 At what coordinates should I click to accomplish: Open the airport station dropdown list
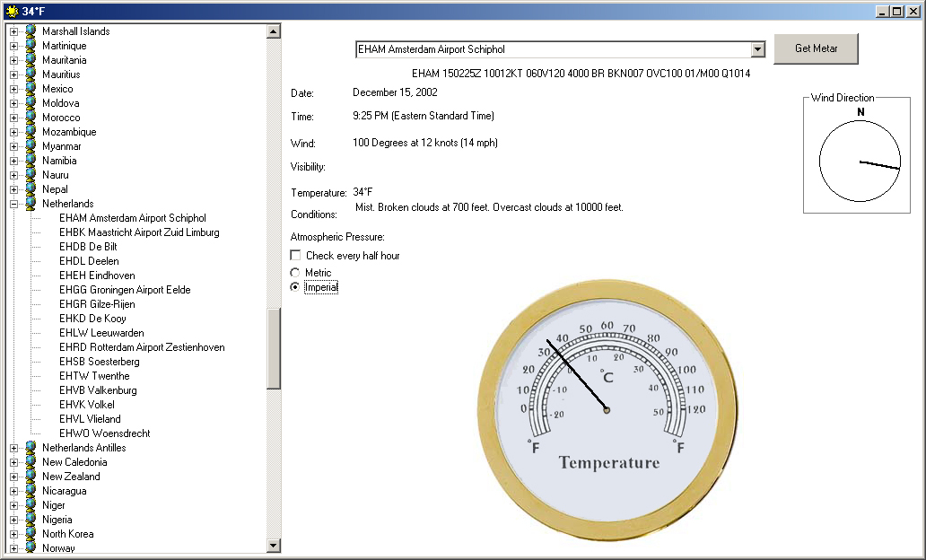coord(757,50)
